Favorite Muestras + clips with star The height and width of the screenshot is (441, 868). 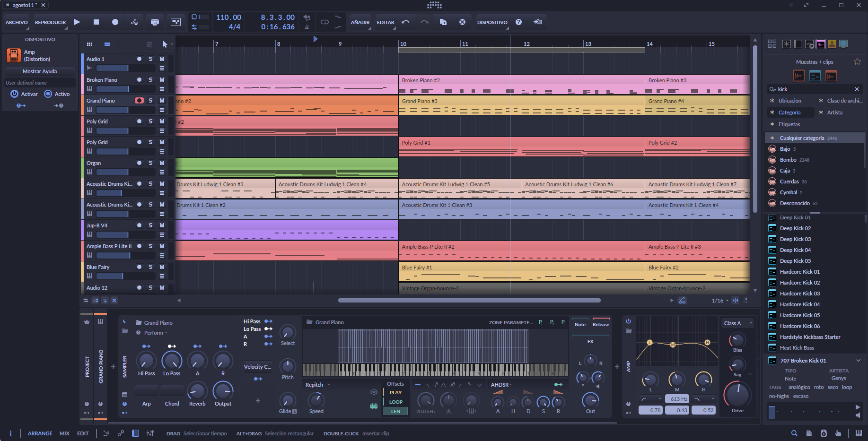click(857, 61)
